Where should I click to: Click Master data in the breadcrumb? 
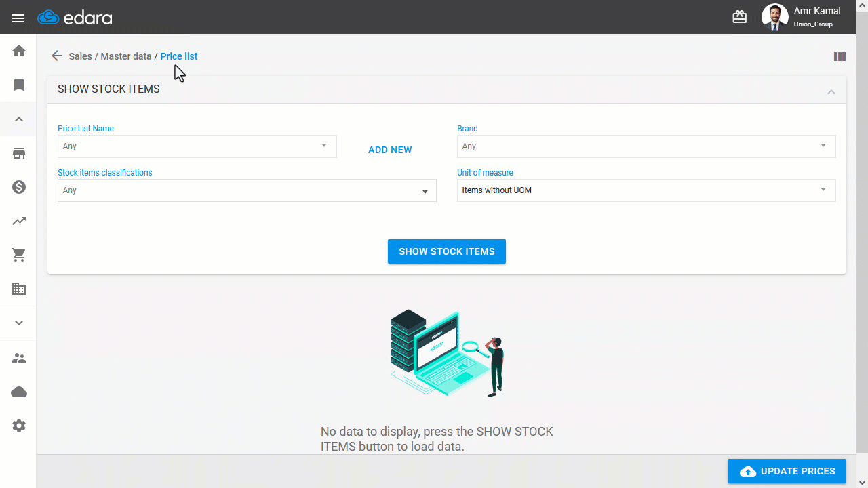(126, 56)
